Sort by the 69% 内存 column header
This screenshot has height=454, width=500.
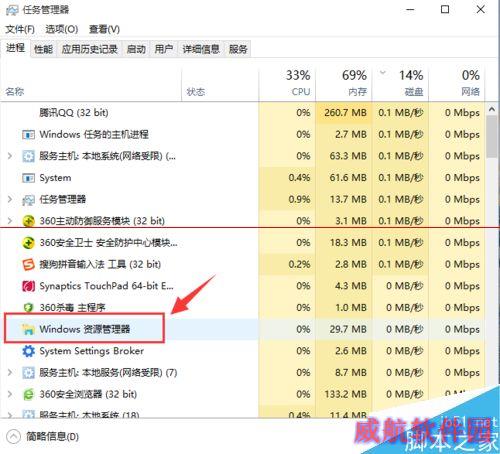(x=343, y=85)
